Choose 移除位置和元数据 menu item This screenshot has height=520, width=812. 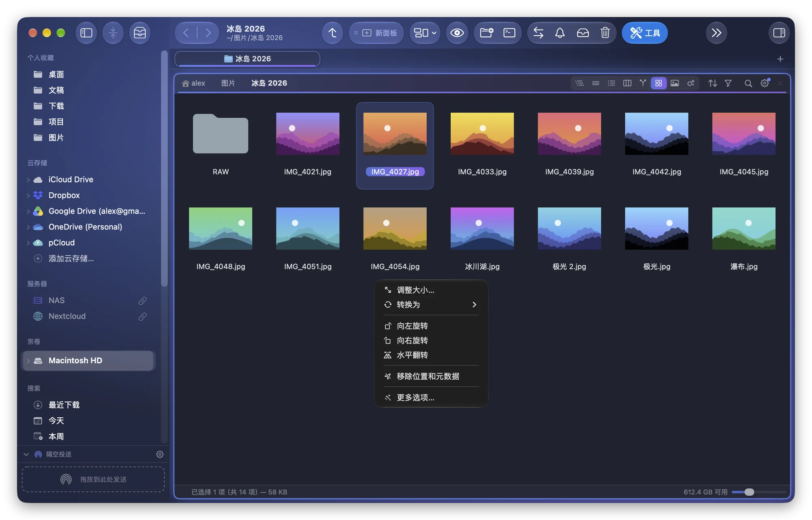click(431, 376)
